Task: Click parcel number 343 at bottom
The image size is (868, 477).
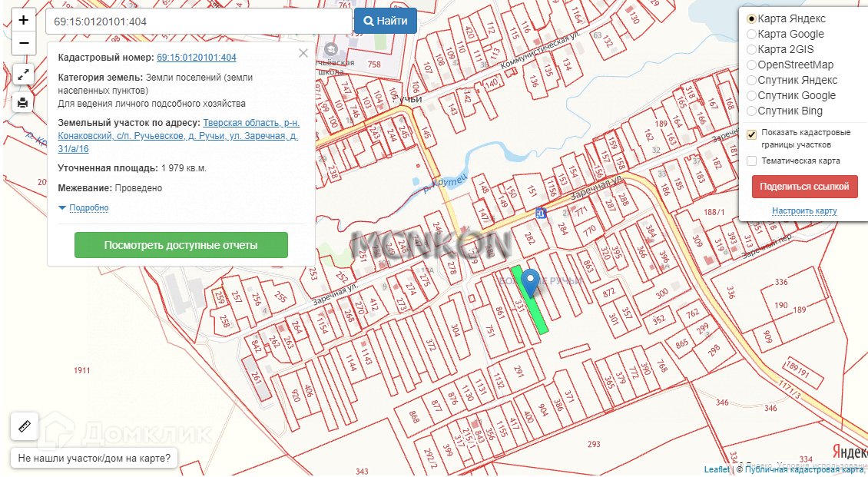Action: tap(362, 472)
